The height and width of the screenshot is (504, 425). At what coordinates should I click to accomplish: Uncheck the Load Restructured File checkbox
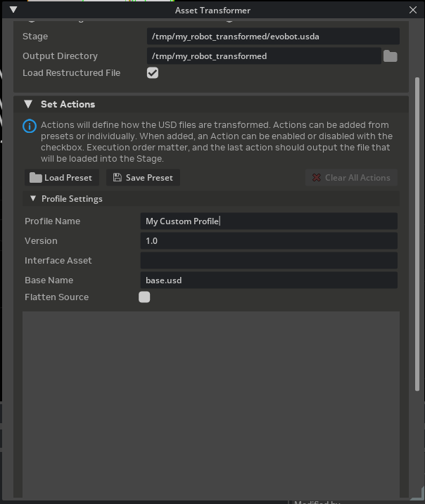coord(152,73)
